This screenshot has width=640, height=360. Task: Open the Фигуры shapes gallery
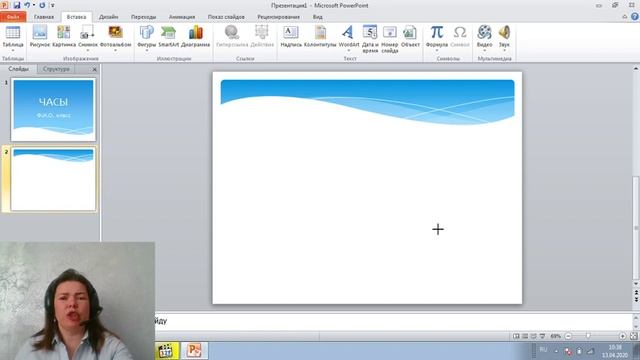(x=147, y=39)
